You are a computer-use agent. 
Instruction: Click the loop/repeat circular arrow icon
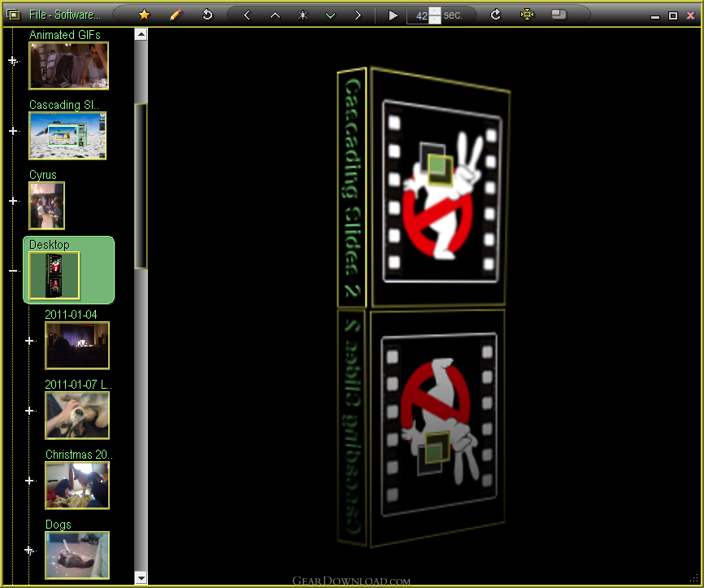point(495,15)
